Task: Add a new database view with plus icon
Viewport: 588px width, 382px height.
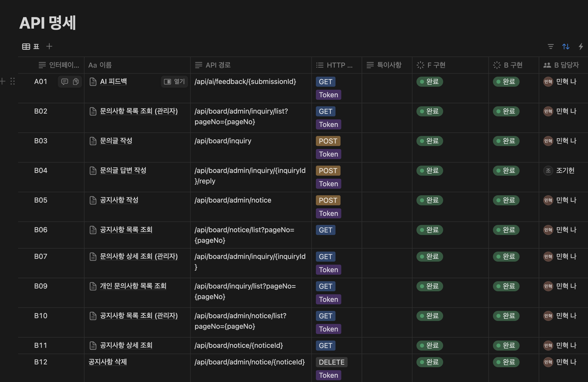Action: (x=49, y=46)
